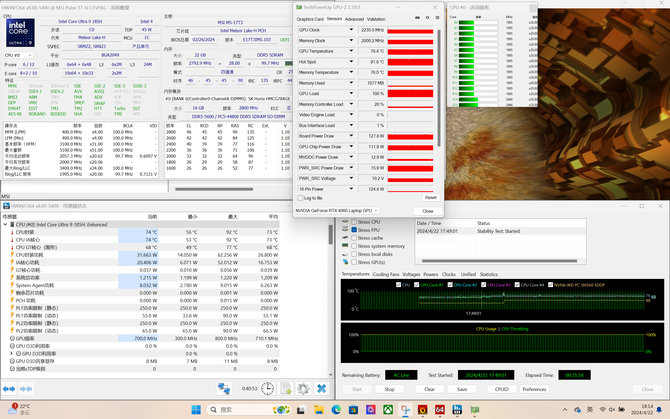
Task: Open the Voltages tab
Action: point(411,274)
